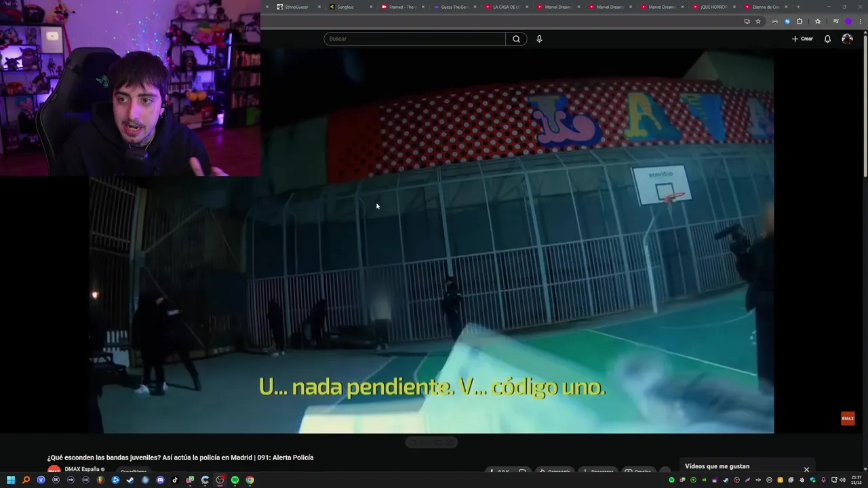Open the volume control in system tray
The width and height of the screenshot is (868, 488).
pyautogui.click(x=843, y=480)
